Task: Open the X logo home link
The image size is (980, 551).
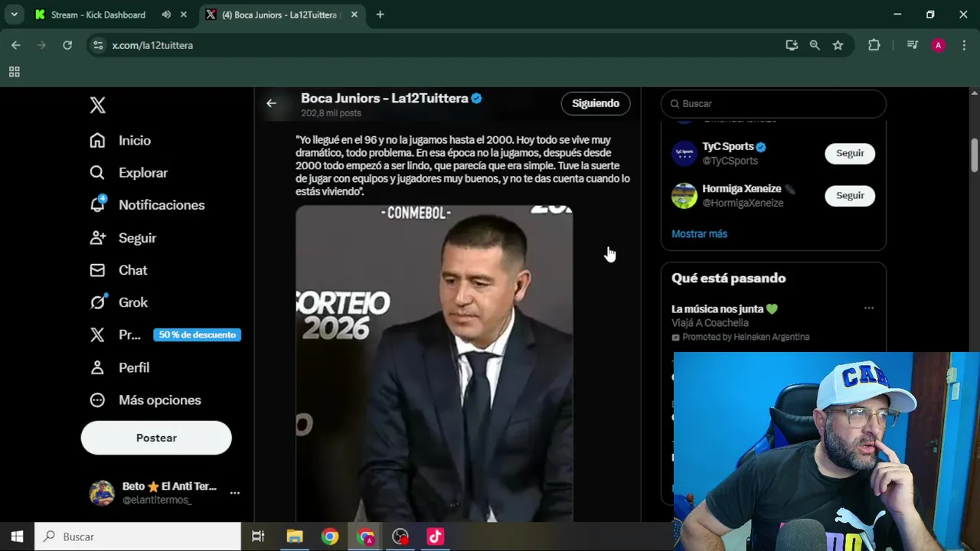Action: point(97,105)
